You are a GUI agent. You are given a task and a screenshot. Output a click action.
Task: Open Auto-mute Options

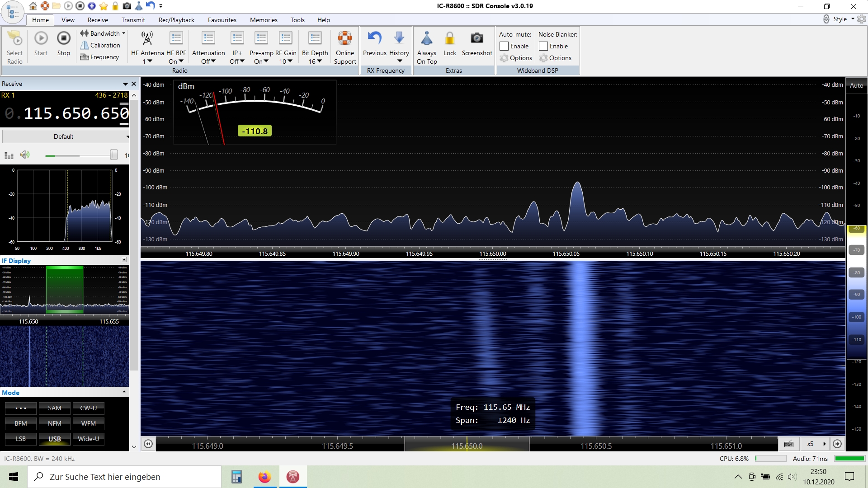(516, 58)
